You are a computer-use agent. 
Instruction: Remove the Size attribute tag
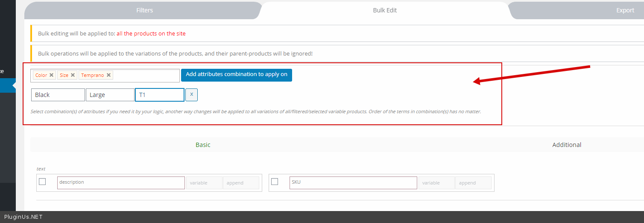73,75
